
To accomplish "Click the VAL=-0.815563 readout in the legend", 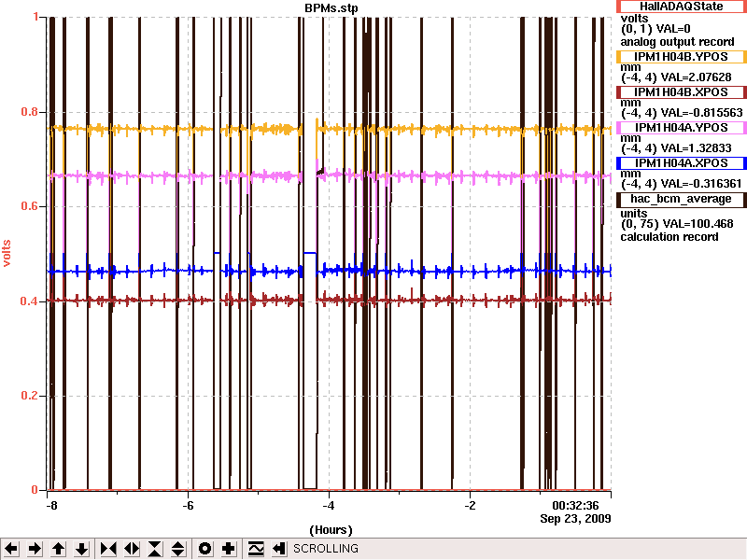I will click(700, 113).
